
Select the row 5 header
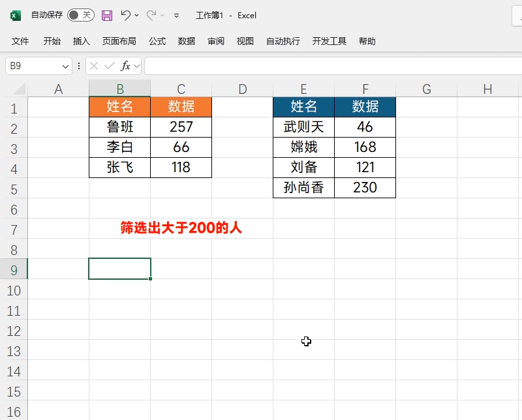(14, 189)
